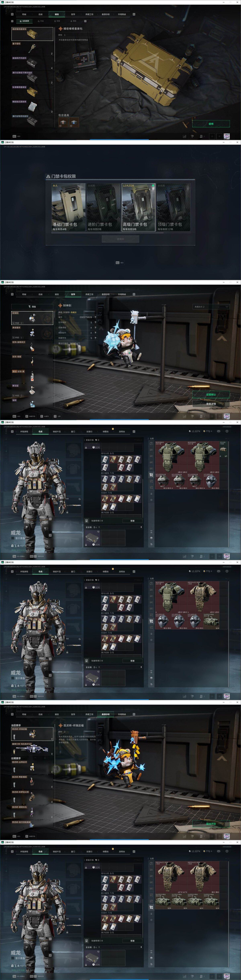241x980 pixels.
Task: Click 管理 button in warehouse with two green vests
Action: tap(133, 521)
